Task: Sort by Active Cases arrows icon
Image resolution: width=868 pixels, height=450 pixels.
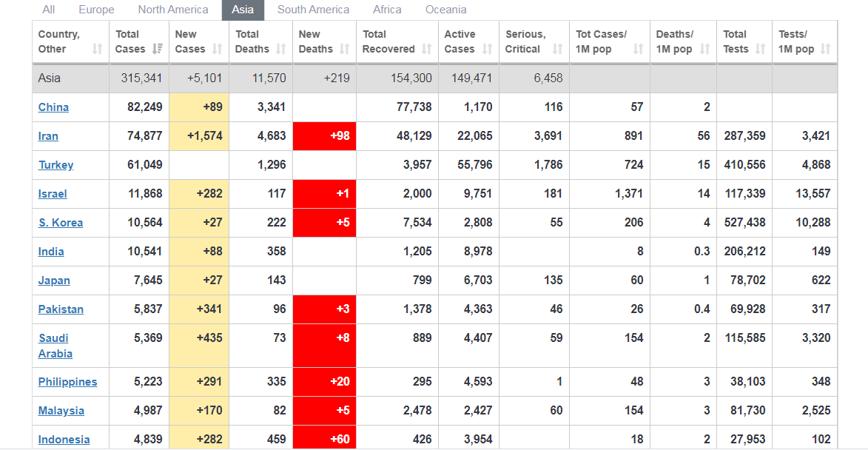Action: pyautogui.click(x=488, y=49)
